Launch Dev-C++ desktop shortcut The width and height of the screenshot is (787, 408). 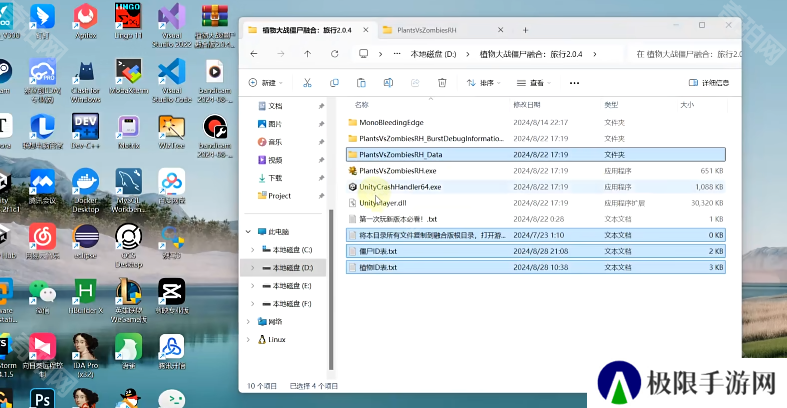[x=85, y=131]
